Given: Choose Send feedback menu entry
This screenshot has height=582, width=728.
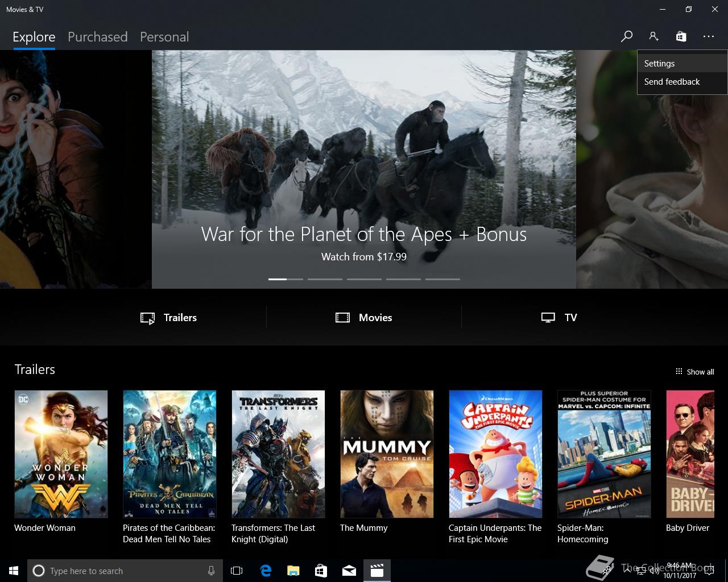Looking at the screenshot, I should click(x=682, y=82).
